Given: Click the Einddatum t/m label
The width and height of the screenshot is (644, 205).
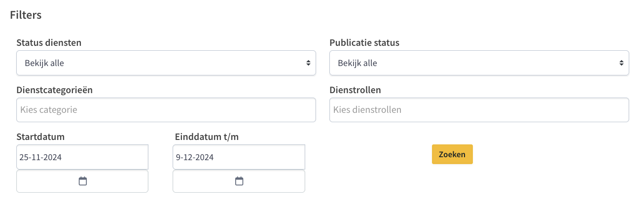Looking at the screenshot, I should [x=207, y=137].
